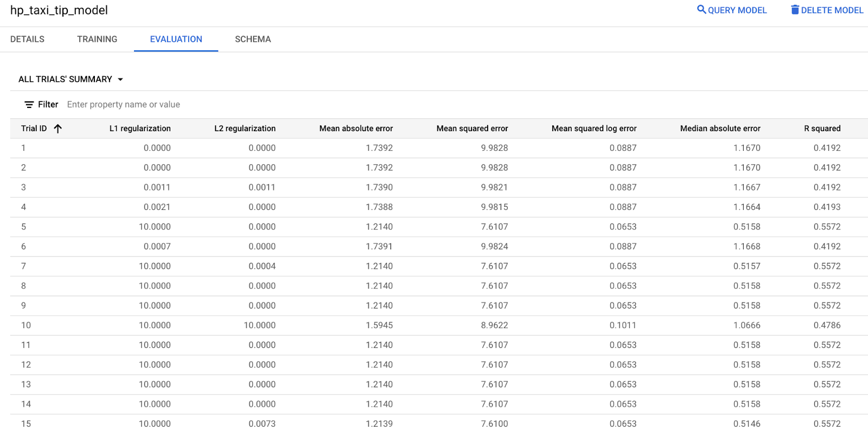Sort by Mean absolute error header
This screenshot has height=431, width=868.
[x=356, y=128]
